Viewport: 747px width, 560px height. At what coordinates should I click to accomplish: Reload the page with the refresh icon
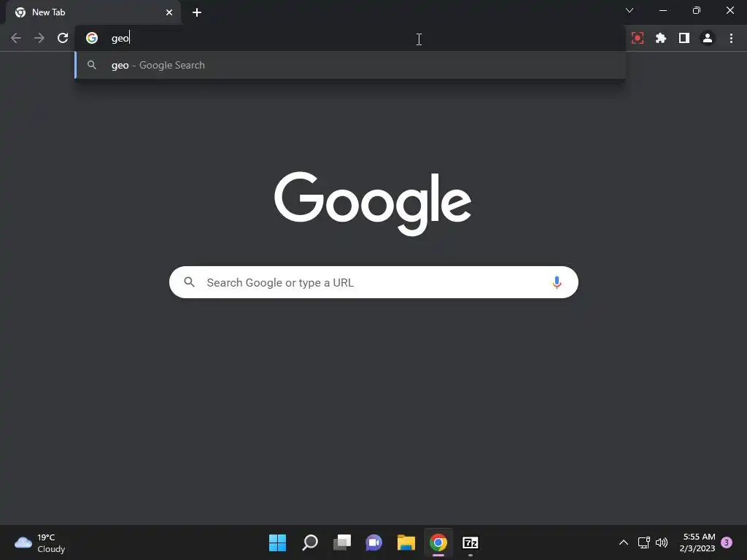pos(63,38)
